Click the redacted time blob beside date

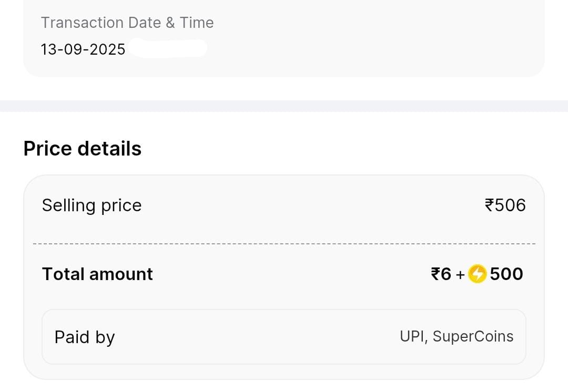coord(167,48)
